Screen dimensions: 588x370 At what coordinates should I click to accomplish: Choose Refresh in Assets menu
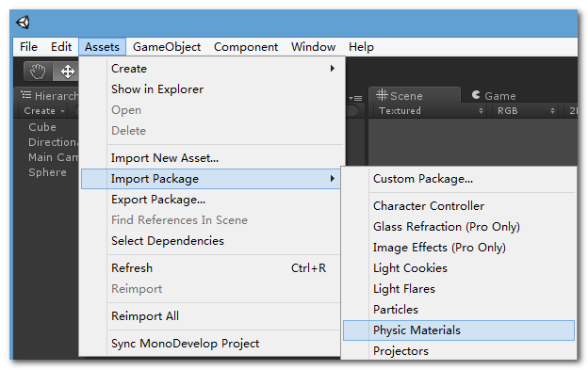(x=211, y=268)
